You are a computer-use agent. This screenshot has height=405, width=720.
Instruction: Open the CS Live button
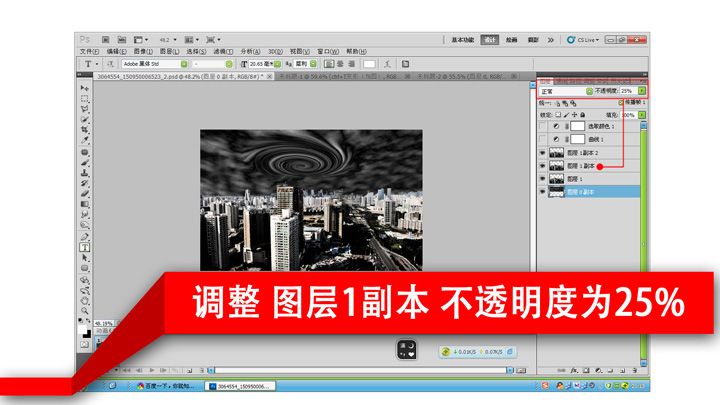[x=583, y=40]
